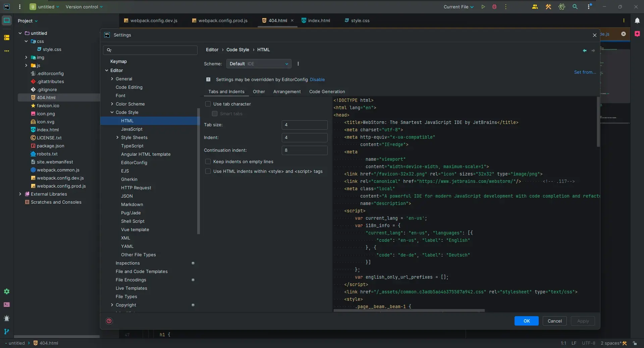
Task: Click the Continuation indent input field
Action: tap(304, 150)
